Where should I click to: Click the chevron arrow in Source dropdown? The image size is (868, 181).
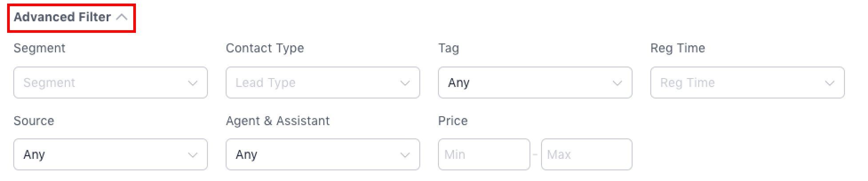point(193,155)
